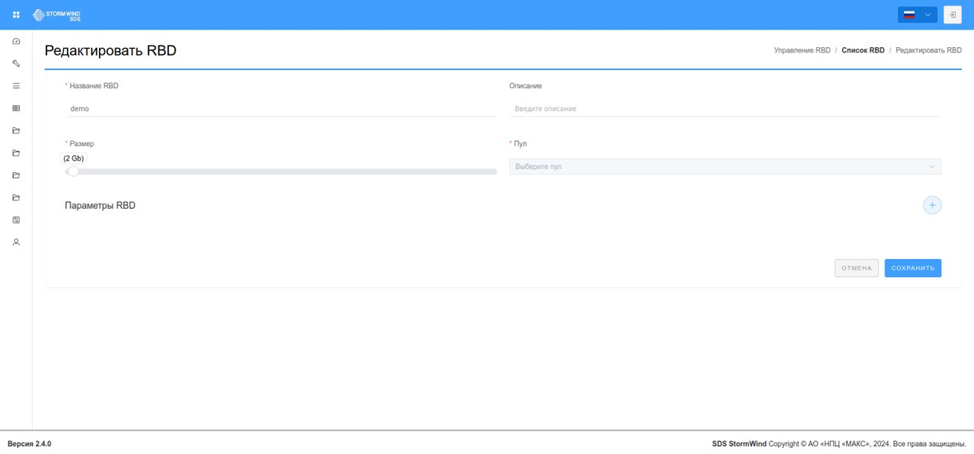974x454 pixels.
Task: Click the 'Описание' field label
Action: [x=526, y=86]
